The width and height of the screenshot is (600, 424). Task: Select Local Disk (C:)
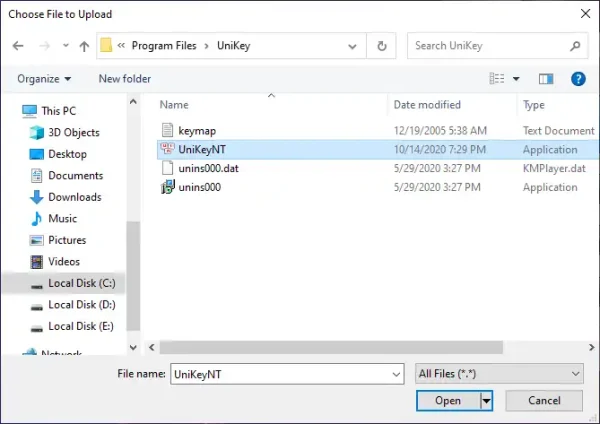82,283
